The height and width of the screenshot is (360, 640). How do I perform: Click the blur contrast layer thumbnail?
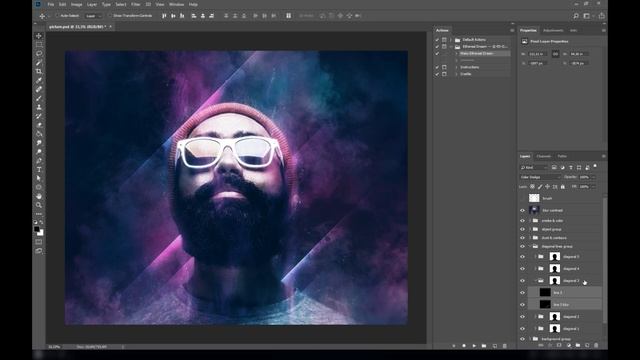534,210
